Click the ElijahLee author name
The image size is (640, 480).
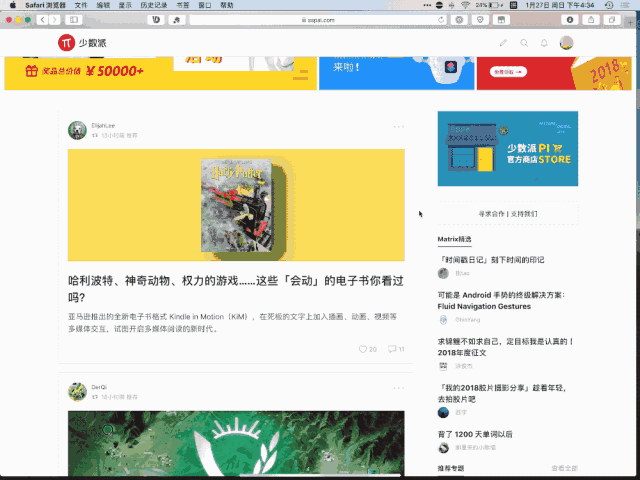(x=103, y=125)
